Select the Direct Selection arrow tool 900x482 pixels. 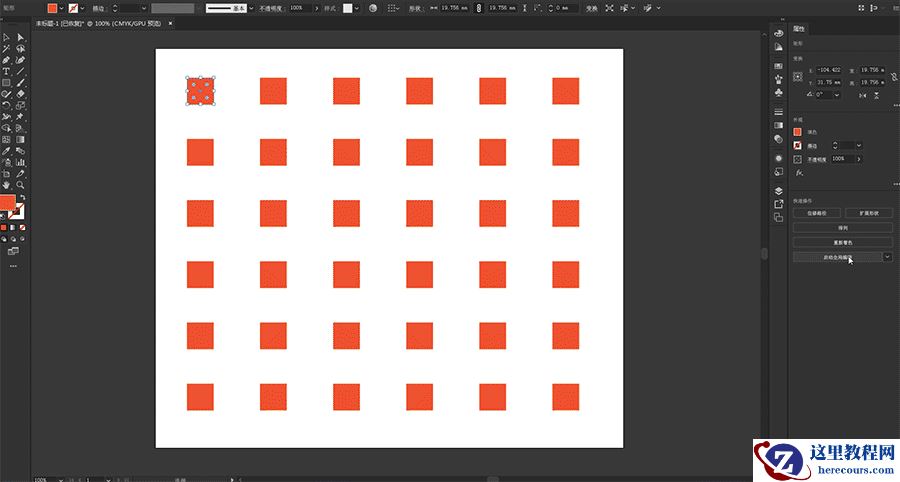[x=20, y=38]
